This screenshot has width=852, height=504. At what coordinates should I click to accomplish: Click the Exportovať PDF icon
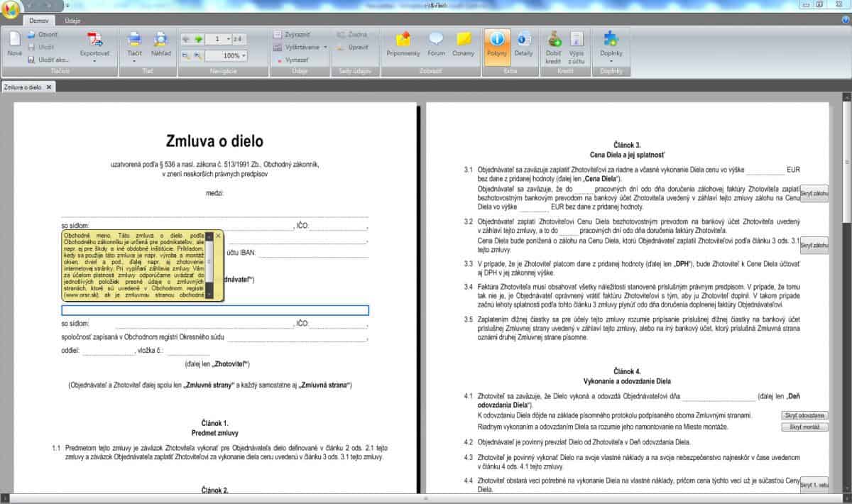(94, 39)
